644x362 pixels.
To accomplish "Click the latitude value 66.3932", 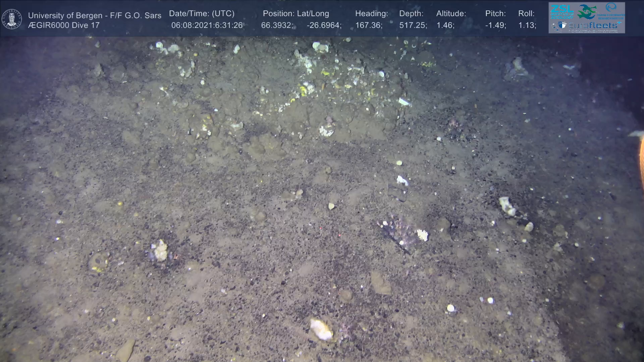I will point(276,25).
